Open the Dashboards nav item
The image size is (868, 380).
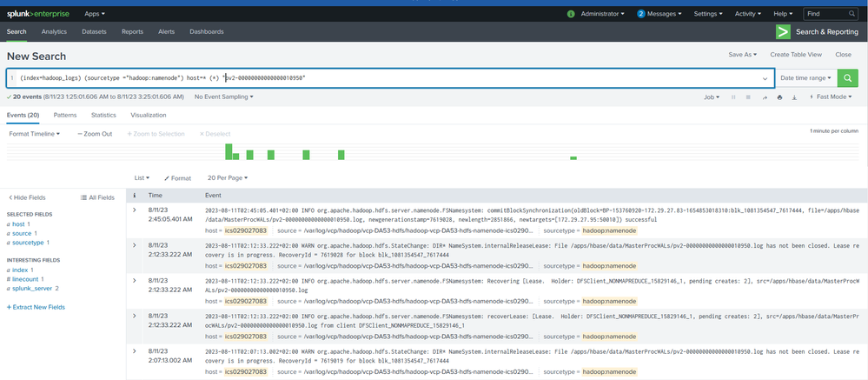[x=207, y=31]
